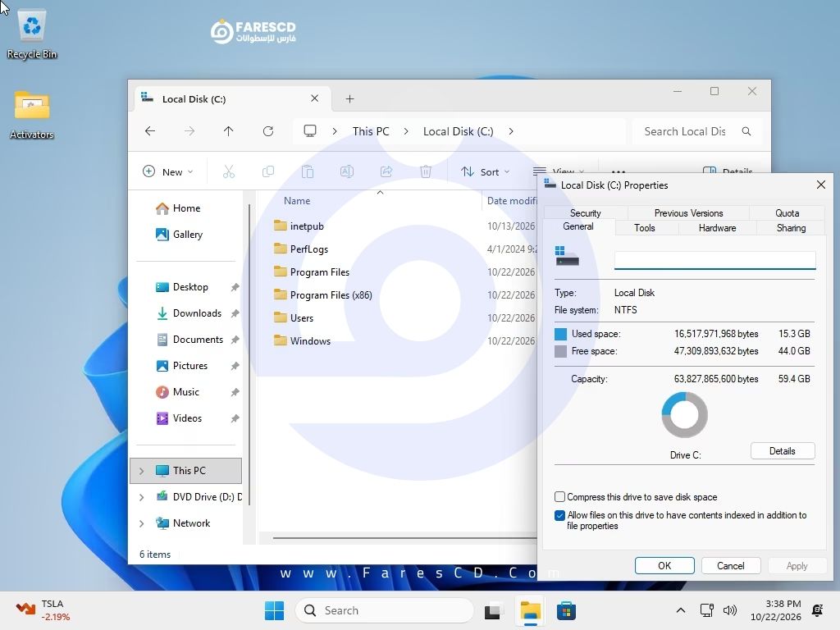This screenshot has width=840, height=630.
Task: Click See more three-dots in Explorer toolbar
Action: (x=619, y=171)
